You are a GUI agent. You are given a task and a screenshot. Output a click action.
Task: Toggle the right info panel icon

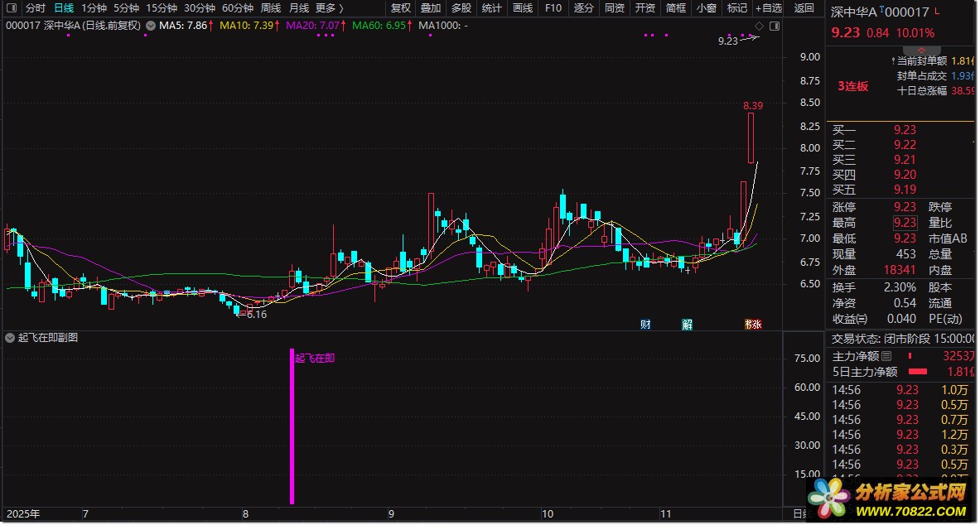775,26
